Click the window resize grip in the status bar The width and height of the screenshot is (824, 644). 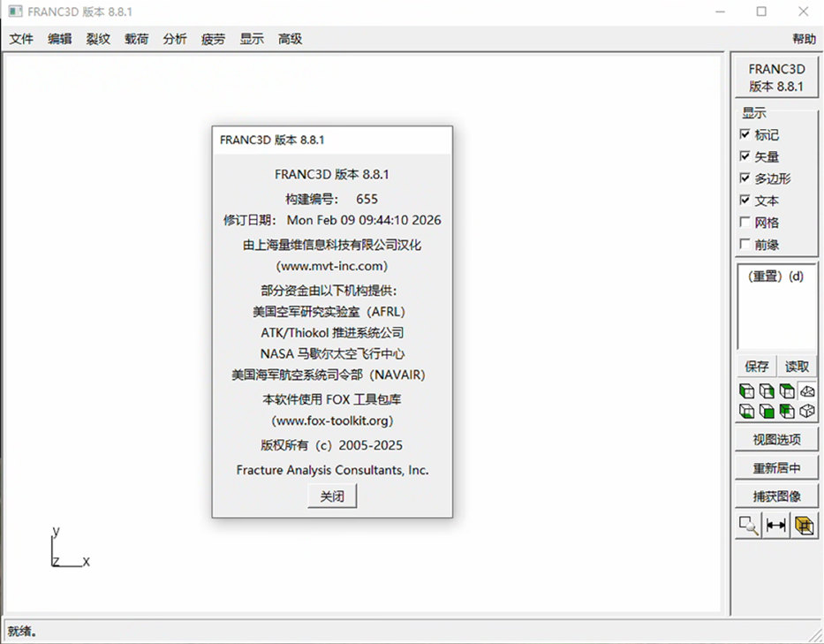(x=815, y=635)
